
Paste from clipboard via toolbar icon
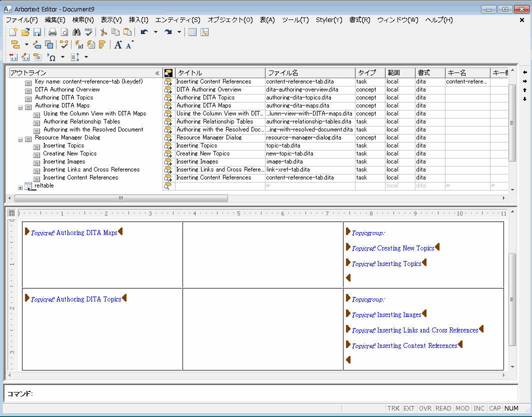[127, 32]
